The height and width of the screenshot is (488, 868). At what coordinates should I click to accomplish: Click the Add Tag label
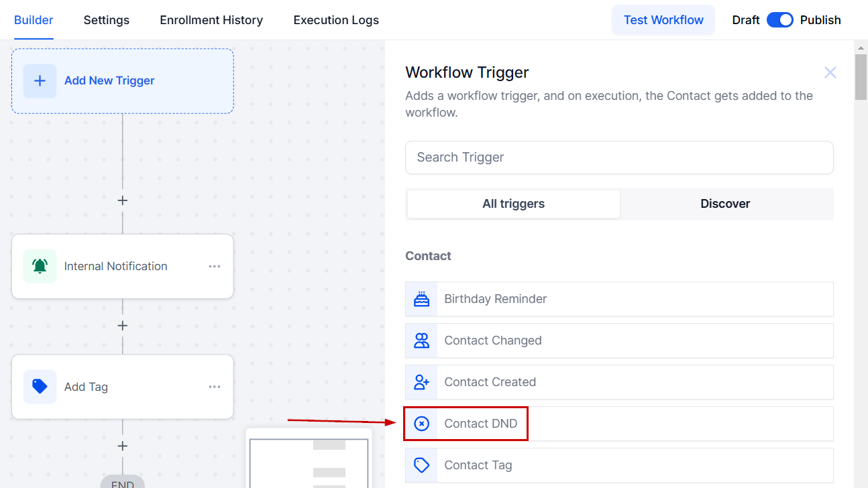coord(86,387)
